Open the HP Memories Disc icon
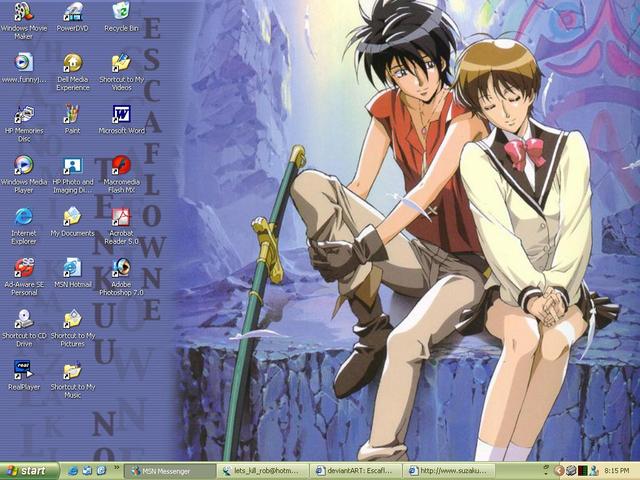This screenshot has width=640, height=480. click(24, 123)
